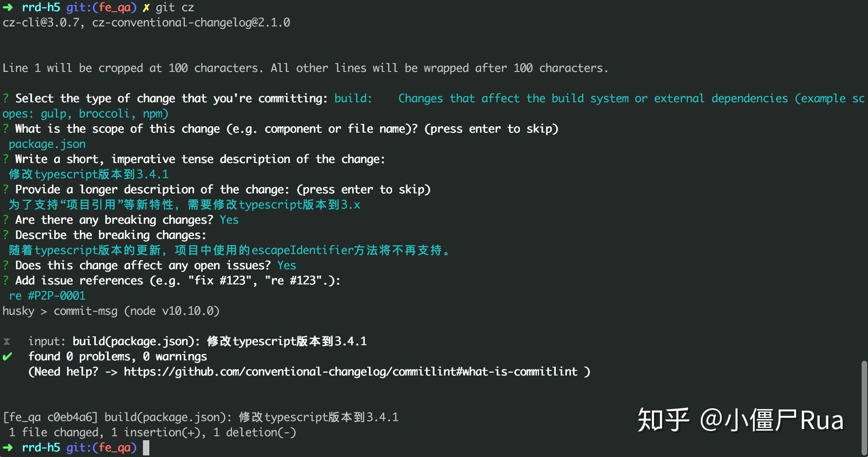The width and height of the screenshot is (868, 457).
Task: Click the green arrow prompt at top
Action: (x=8, y=8)
